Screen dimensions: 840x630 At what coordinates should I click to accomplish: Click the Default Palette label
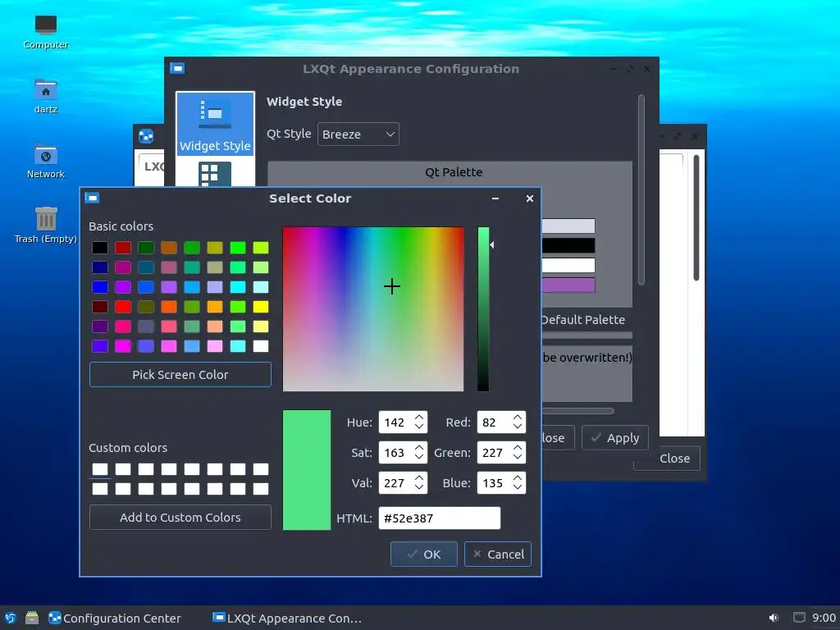pos(583,320)
